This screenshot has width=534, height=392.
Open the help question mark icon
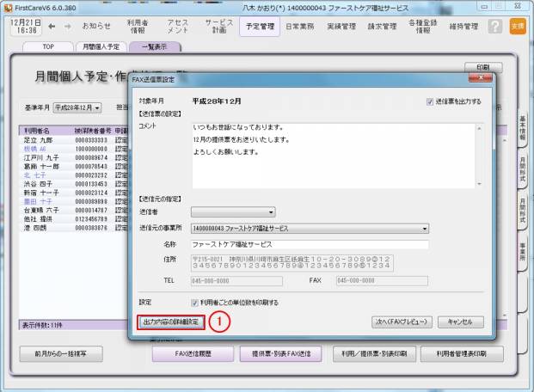click(x=494, y=27)
